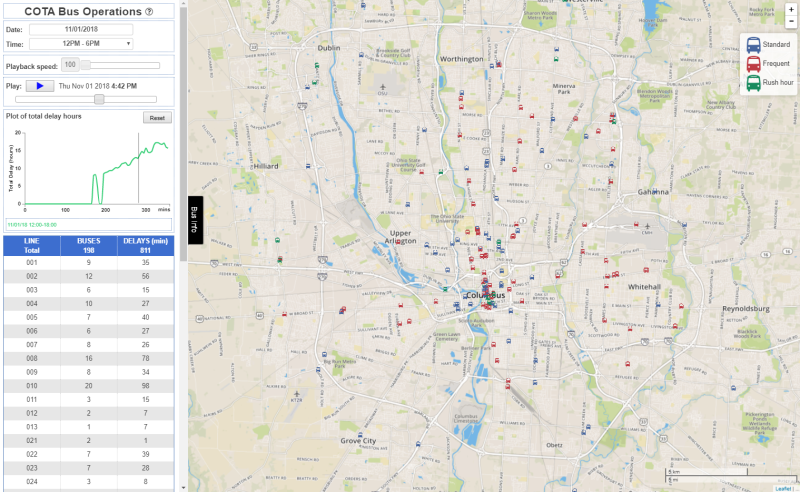Click the playback speed value box 100
The width and height of the screenshot is (800, 492).
70,65
